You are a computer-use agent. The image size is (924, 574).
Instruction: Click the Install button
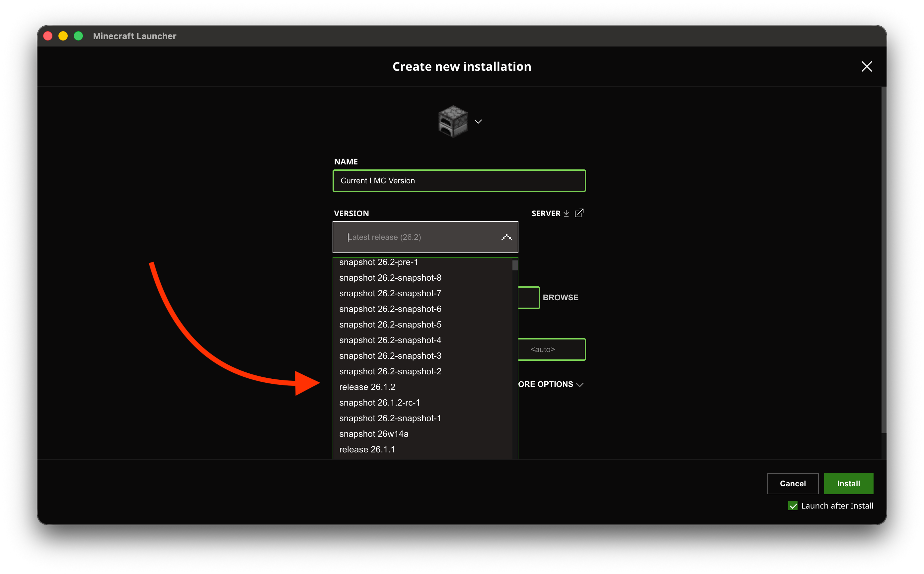848,483
